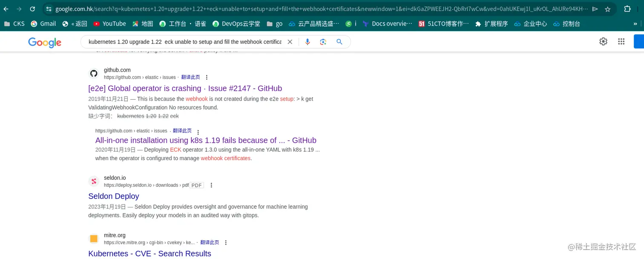Click the seldon.io site name text

[115, 178]
